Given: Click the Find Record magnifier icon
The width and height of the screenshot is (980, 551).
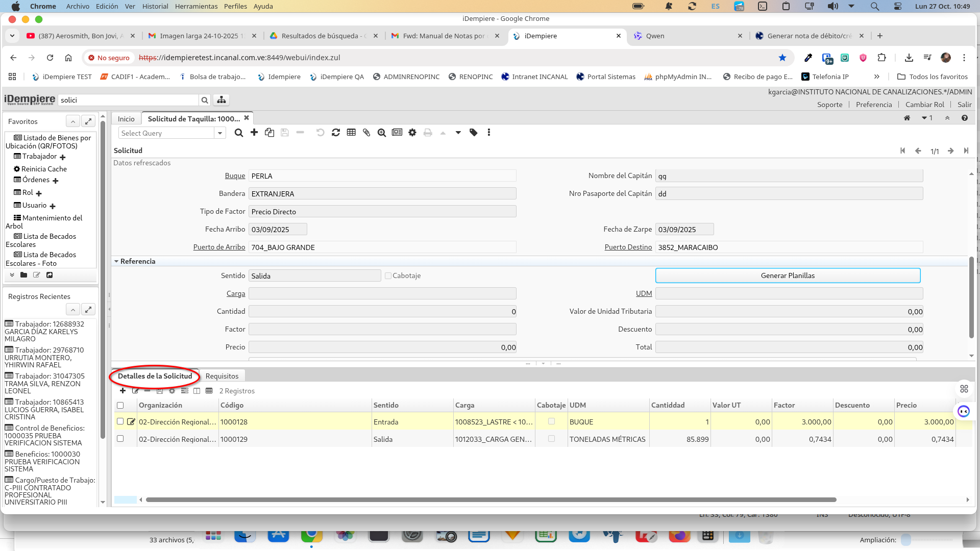Looking at the screenshot, I should 238,133.
